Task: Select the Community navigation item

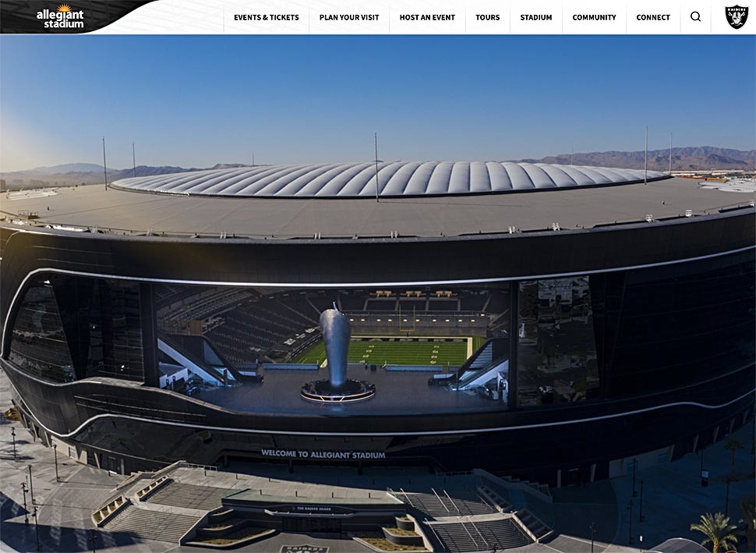Action: tap(594, 17)
